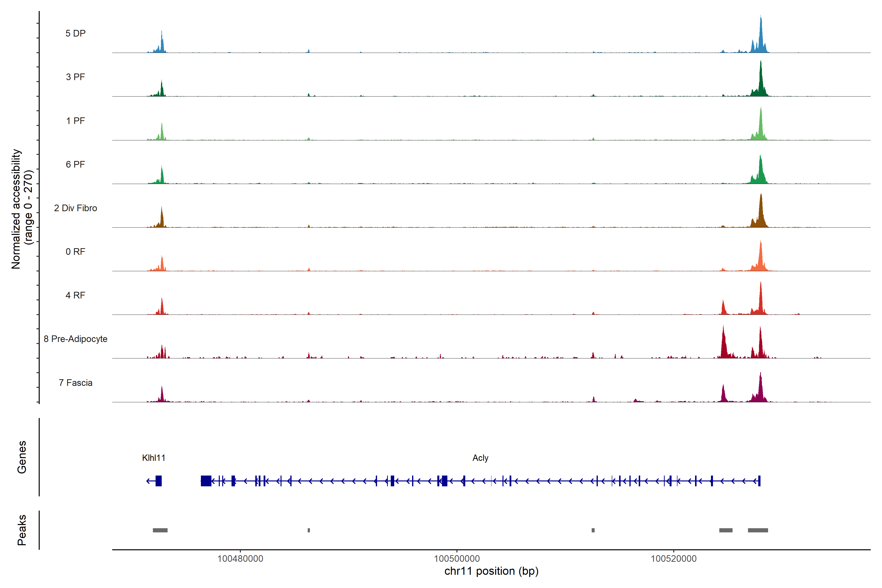Screen dimensions: 882x588
Task: Click the Klhl11 gene name
Action: click(153, 457)
